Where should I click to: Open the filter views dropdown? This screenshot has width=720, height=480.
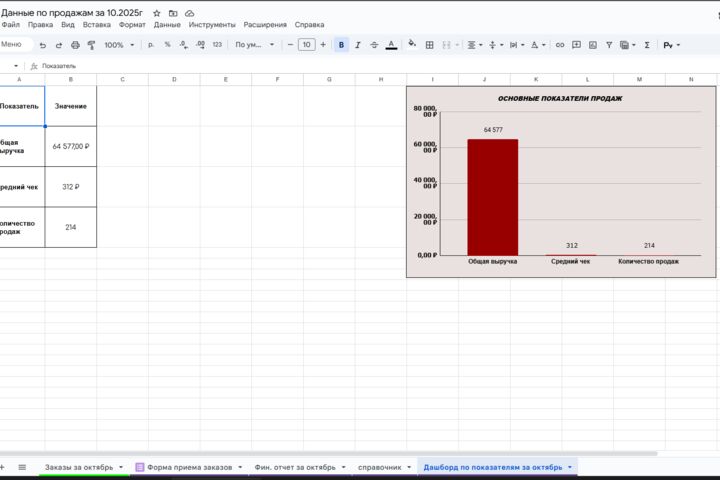pos(634,45)
